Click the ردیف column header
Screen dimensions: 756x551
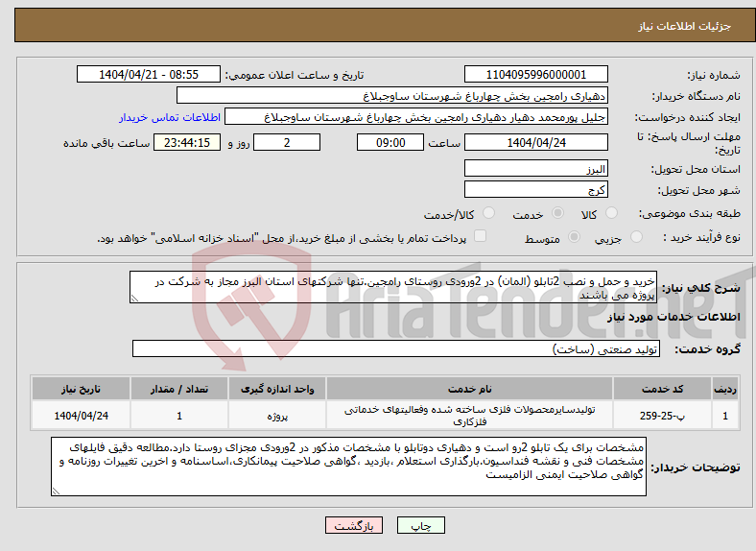[x=725, y=389]
